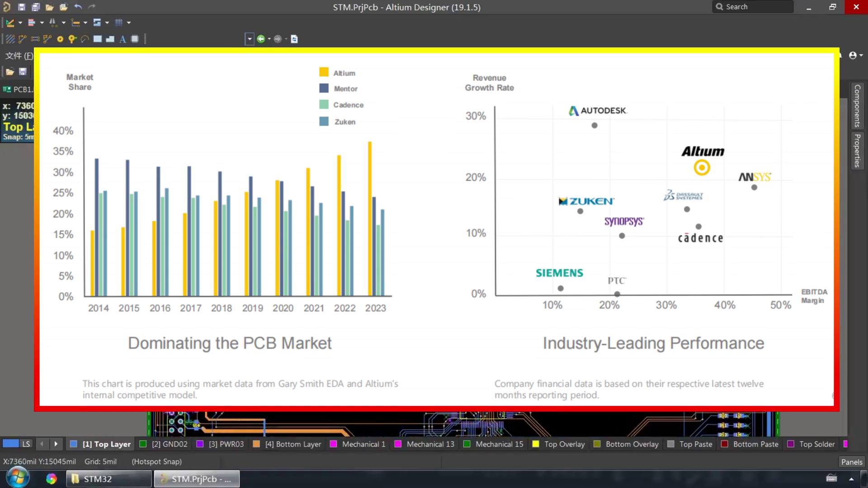
Task: Toggle the Top Overlay layer color box
Action: 536,444
